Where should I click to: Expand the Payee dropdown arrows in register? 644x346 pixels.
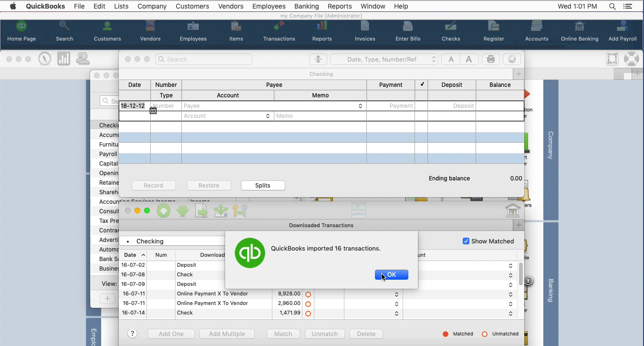[360, 106]
